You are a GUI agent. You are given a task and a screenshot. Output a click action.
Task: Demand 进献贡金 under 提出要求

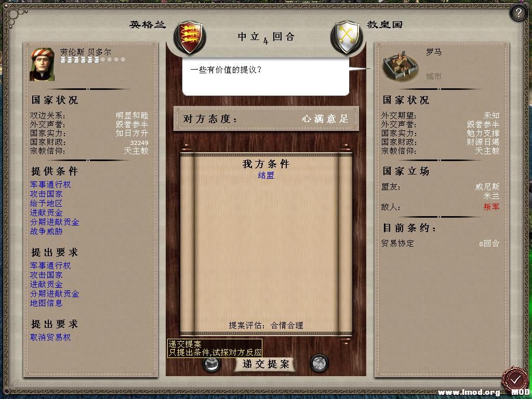click(x=46, y=284)
